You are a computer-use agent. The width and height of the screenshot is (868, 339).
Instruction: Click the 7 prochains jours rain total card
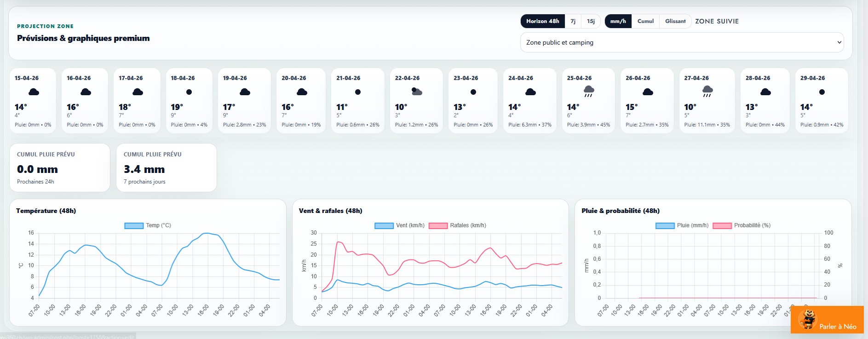click(x=166, y=168)
